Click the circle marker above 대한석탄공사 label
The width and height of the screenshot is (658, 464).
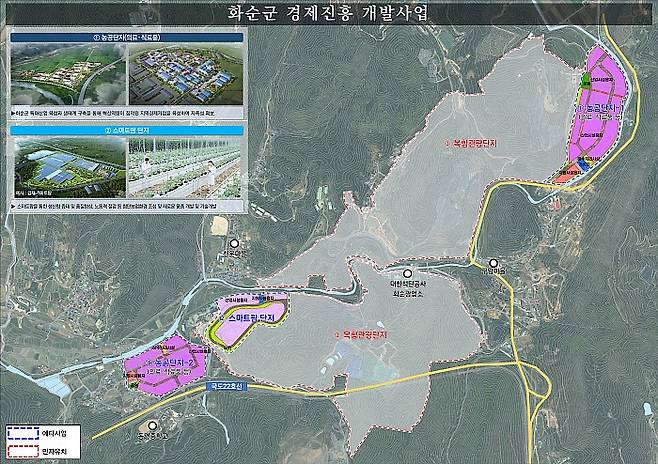pyautogui.click(x=407, y=274)
